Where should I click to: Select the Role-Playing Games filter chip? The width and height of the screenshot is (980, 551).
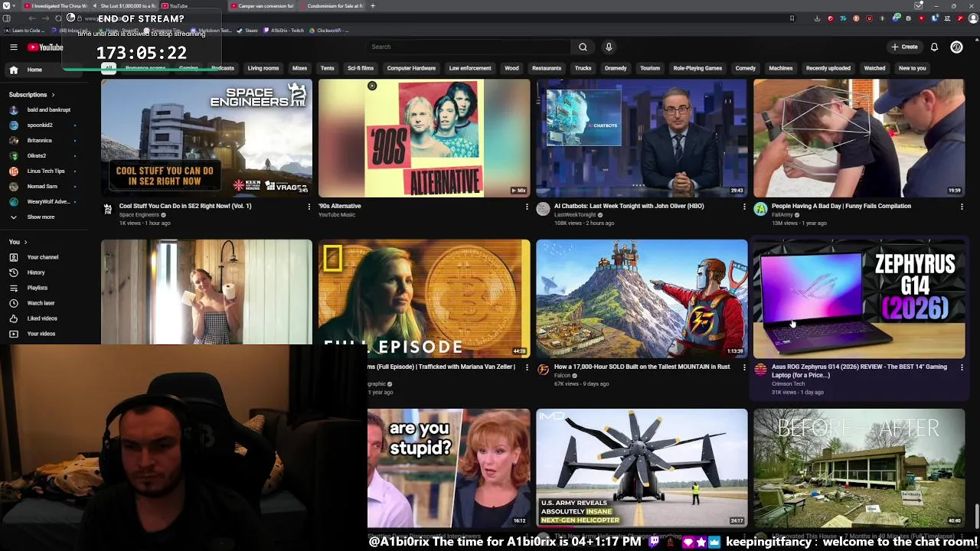pyautogui.click(x=697, y=68)
